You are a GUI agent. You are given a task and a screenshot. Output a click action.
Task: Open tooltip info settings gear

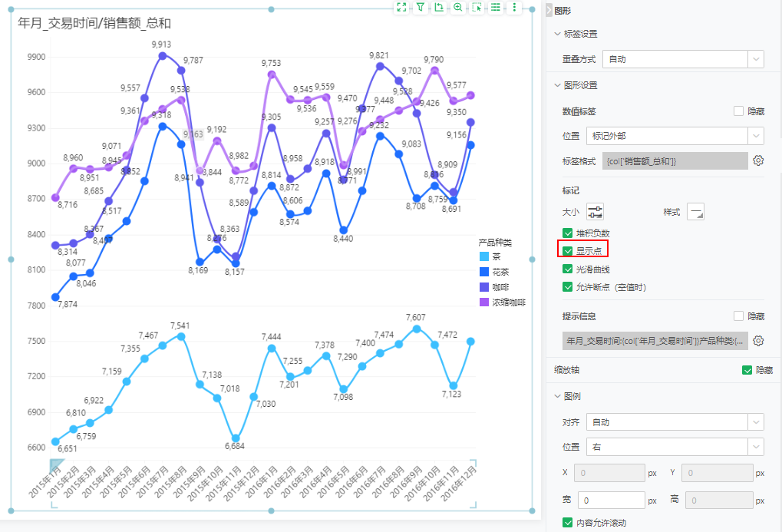[x=758, y=341]
